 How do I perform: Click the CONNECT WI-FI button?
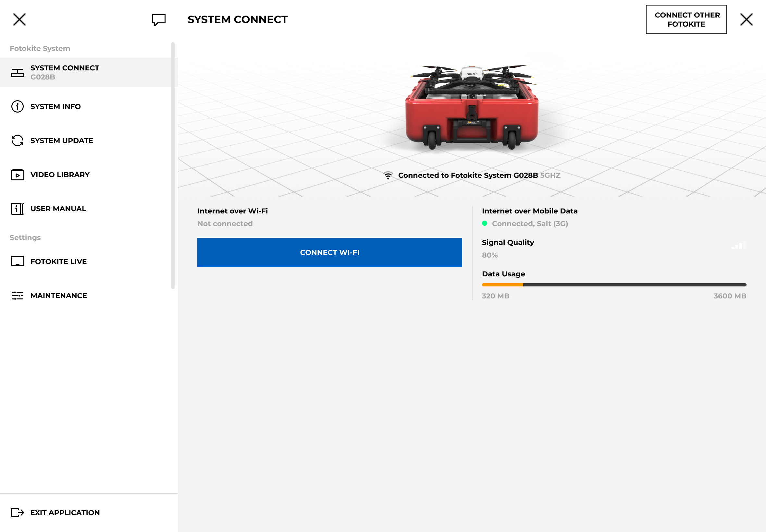click(329, 252)
